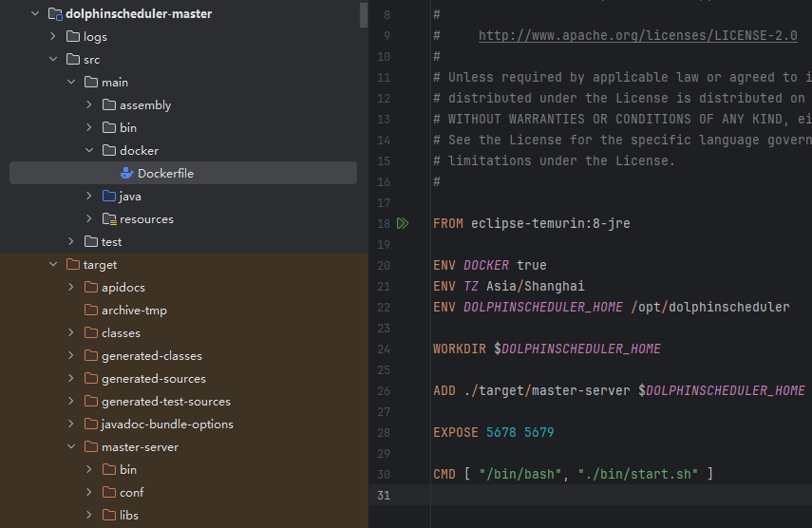
Task: Click the run gutter icon on line 18
Action: (403, 223)
